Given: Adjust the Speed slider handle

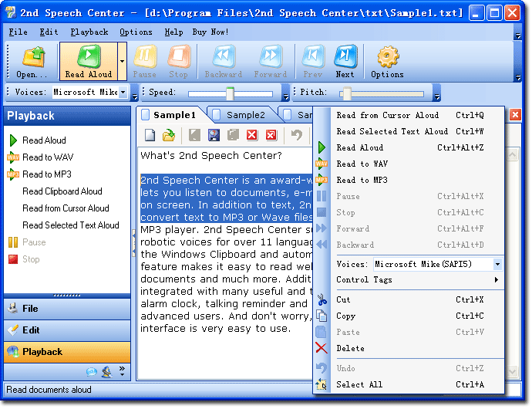Looking at the screenshot, I should pos(230,93).
